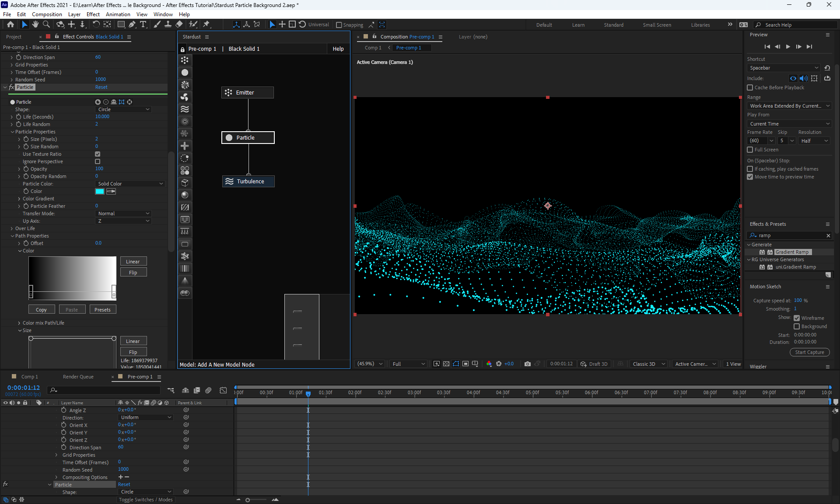Open Particle Color Solid Color dropdown
840x504 pixels.
click(x=130, y=184)
